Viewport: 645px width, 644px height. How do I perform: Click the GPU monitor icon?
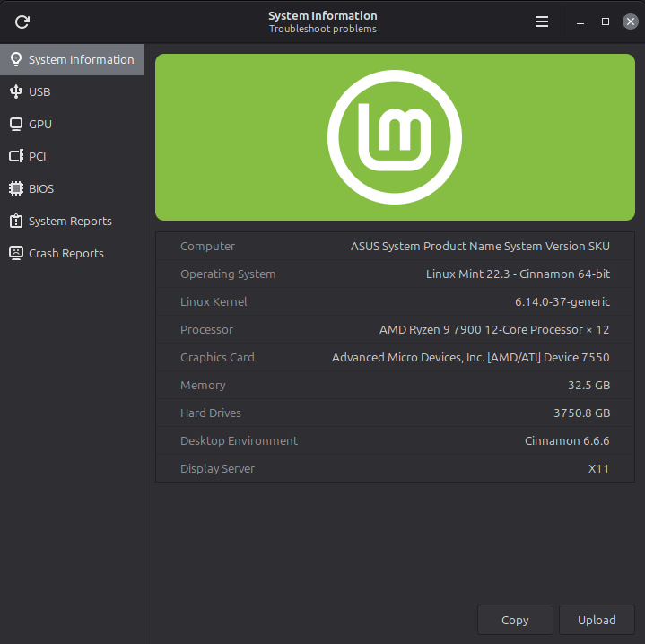pos(16,124)
